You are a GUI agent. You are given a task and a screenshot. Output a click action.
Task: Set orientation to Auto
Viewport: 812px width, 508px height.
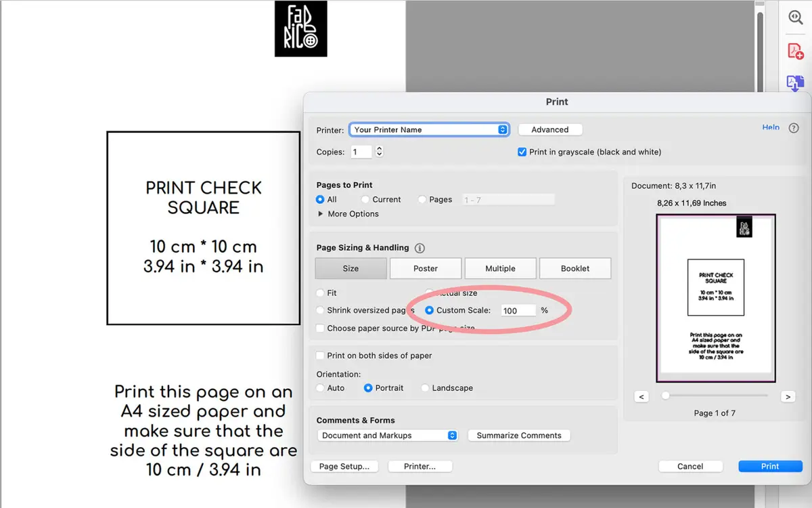pyautogui.click(x=321, y=388)
